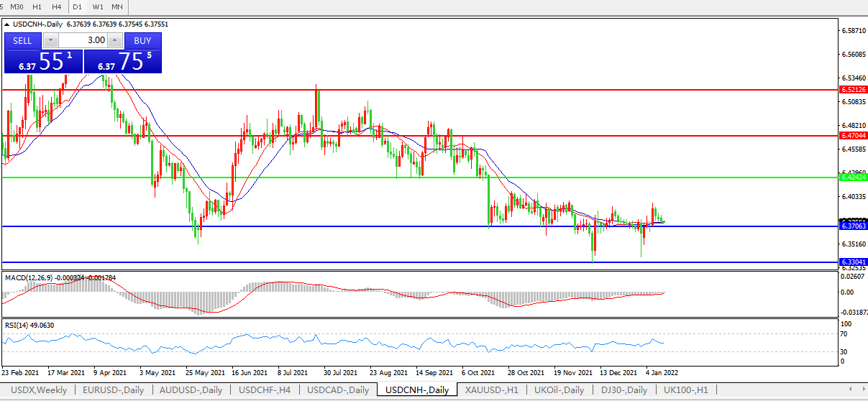Screen dimensions: 868x401
Task: Decrease lot volume with down arrow
Action: coord(51,41)
